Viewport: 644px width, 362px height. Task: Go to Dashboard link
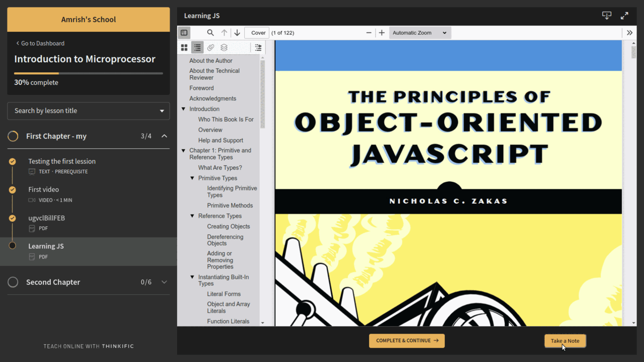40,43
